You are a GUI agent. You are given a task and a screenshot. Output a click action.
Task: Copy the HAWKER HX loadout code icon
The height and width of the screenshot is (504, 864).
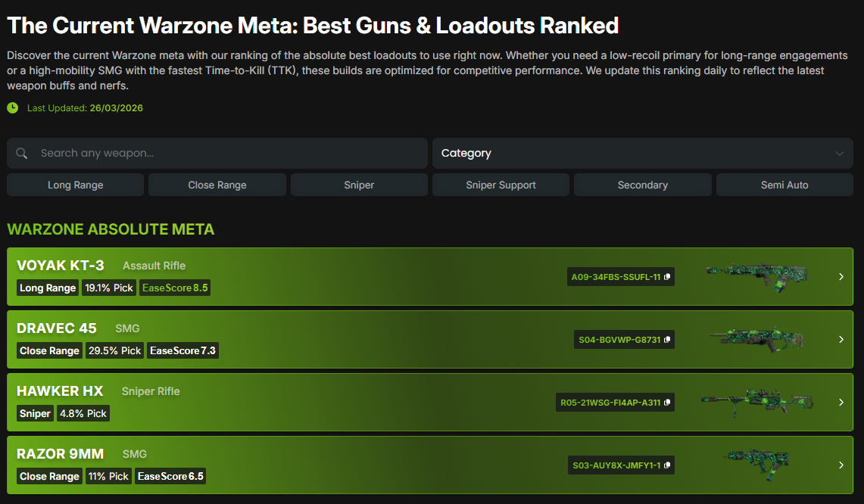[x=667, y=403]
